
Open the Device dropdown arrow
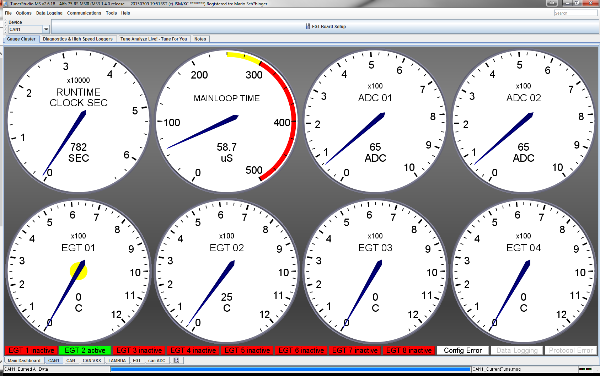pyautogui.click(x=46, y=29)
